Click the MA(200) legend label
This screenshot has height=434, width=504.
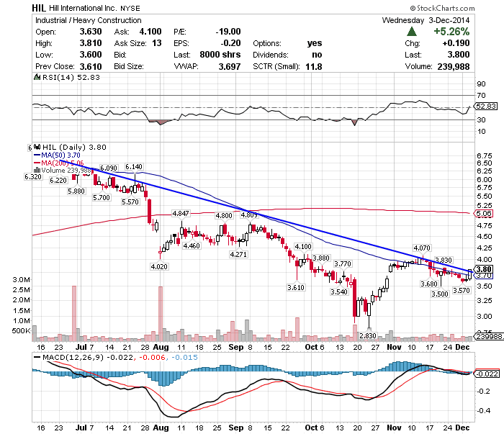coord(63,163)
